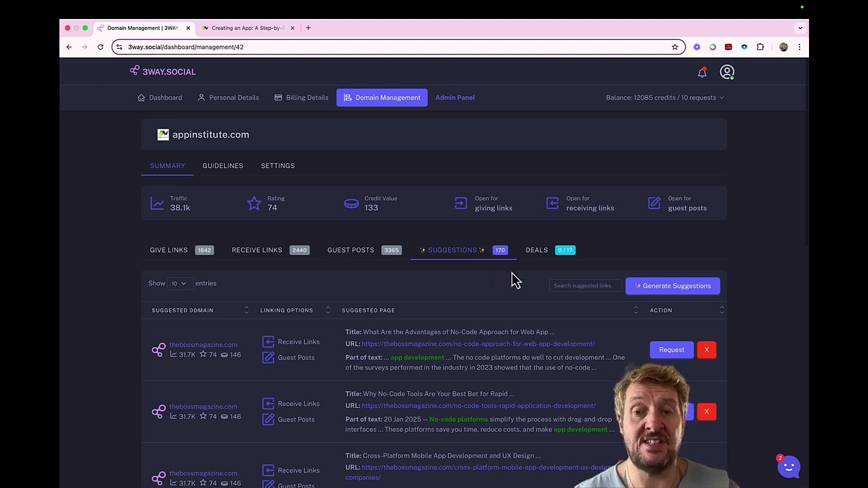Open Personal Details page
Image resolution: width=868 pixels, height=488 pixels.
point(228,98)
